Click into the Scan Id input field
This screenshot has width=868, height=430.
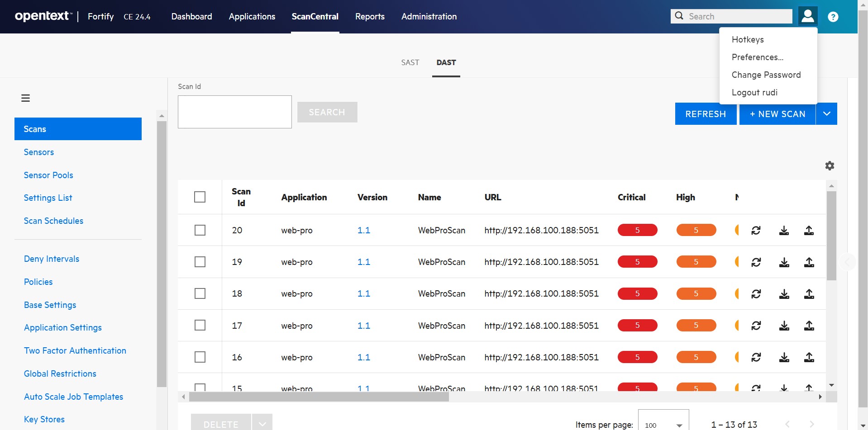[x=234, y=112]
